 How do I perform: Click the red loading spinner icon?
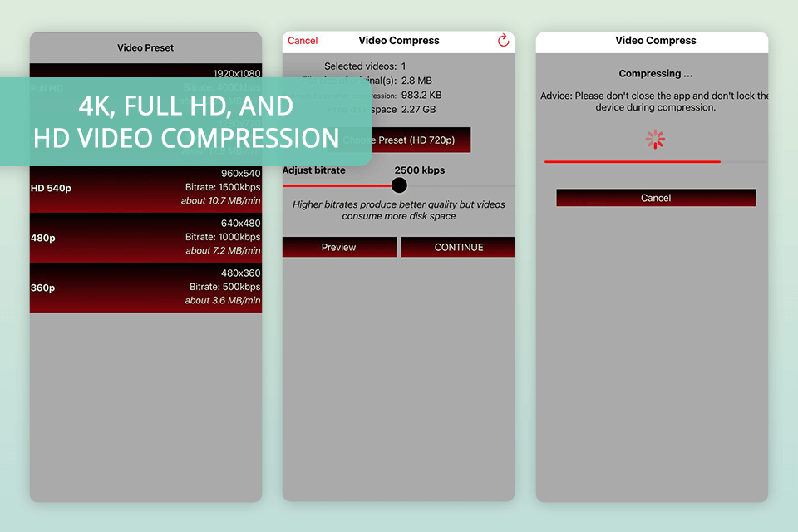pos(655,139)
